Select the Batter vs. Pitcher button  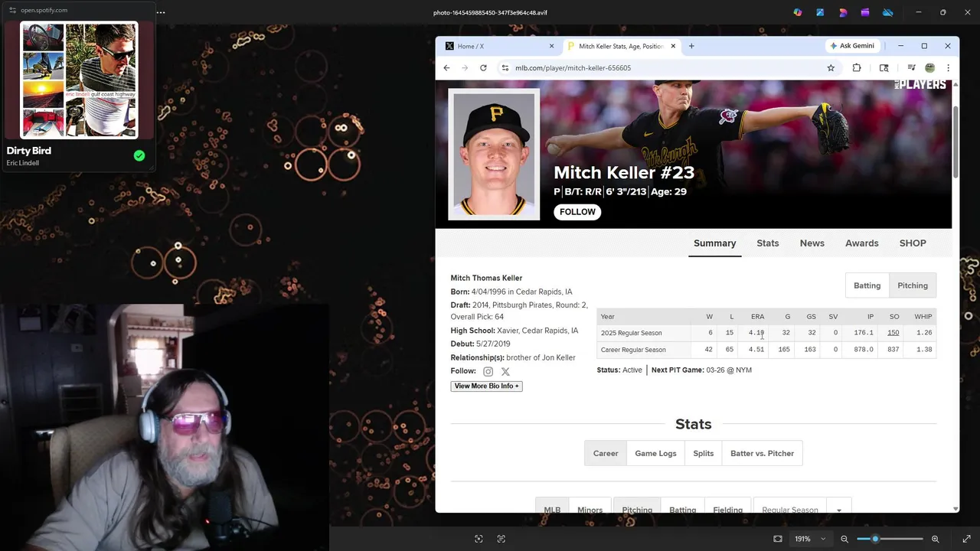pos(762,453)
